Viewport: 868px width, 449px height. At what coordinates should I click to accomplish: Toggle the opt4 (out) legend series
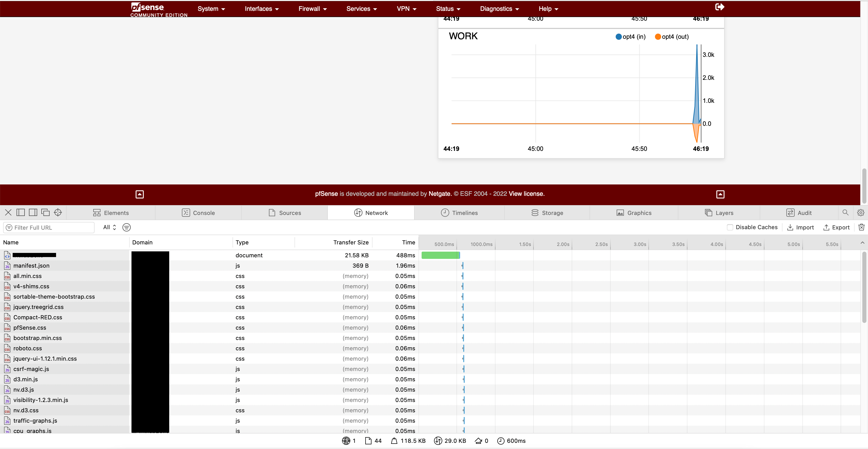(x=672, y=36)
